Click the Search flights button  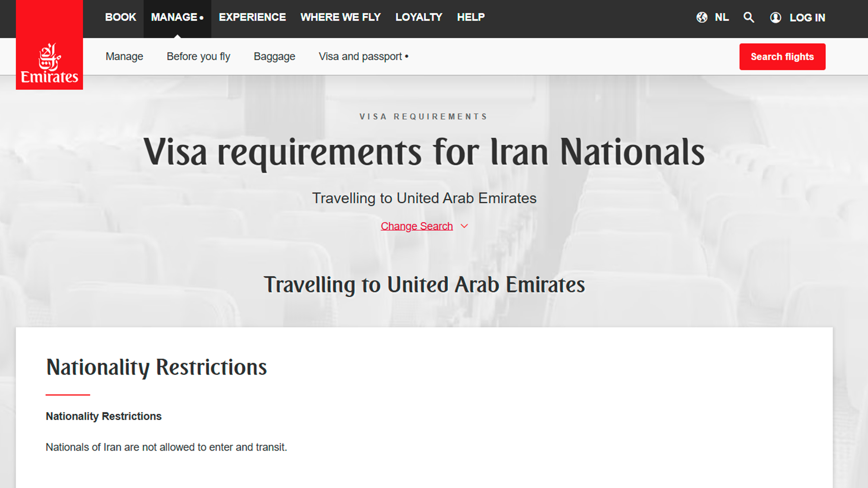click(782, 57)
